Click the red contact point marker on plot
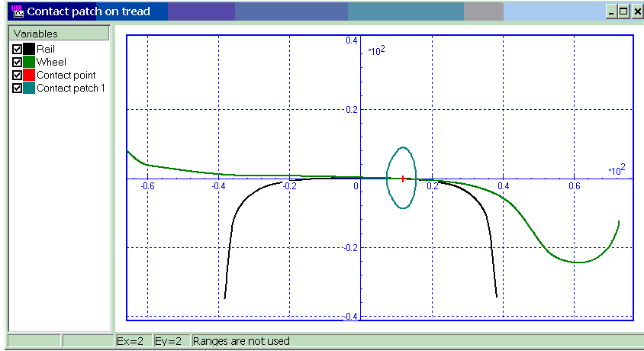The height and width of the screenshot is (351, 644). point(403,179)
